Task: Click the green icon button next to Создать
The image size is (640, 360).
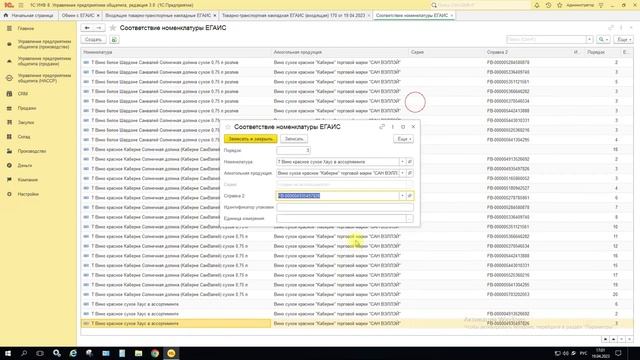Action: pos(114,40)
